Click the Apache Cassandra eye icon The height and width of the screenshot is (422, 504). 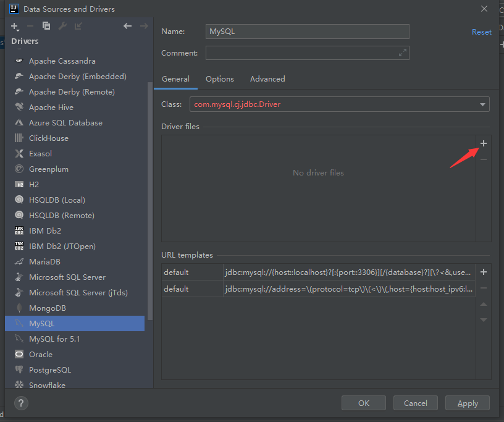19,61
